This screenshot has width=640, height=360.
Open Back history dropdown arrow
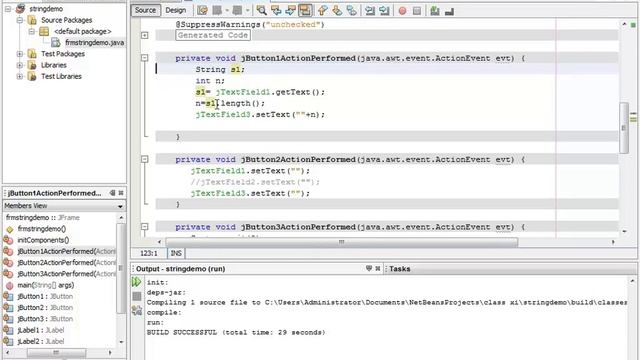[x=227, y=11]
